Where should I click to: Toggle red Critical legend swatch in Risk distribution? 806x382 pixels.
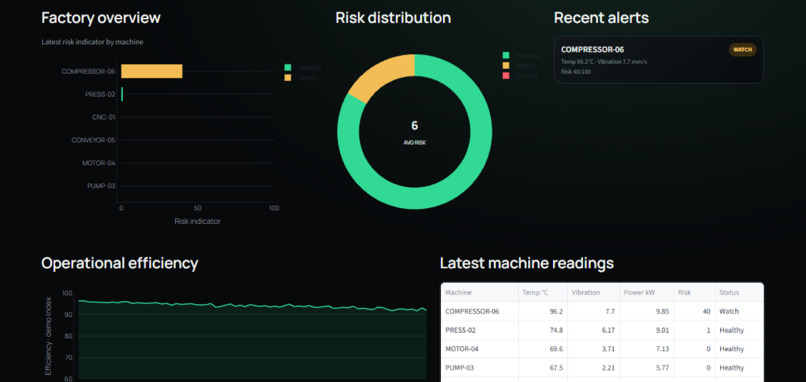[x=506, y=76]
